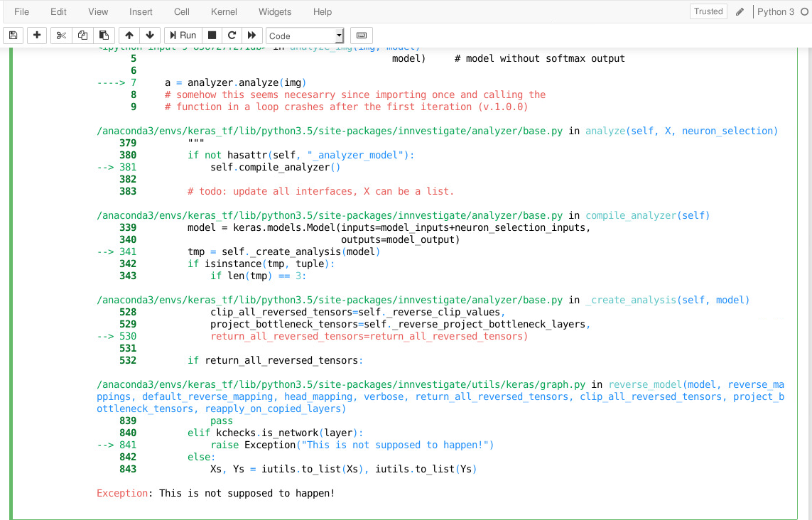Click the graph.py file path in traceback
Screen dimensions: 812x520
pyautogui.click(x=341, y=385)
